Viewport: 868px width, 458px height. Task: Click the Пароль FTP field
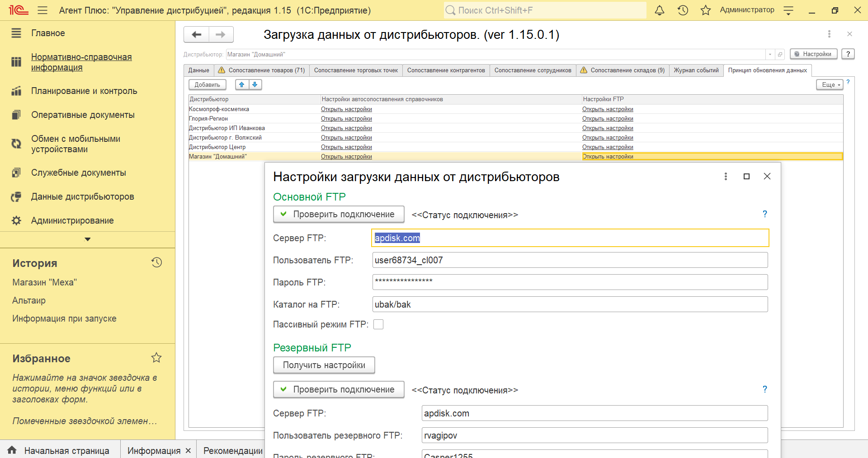click(x=570, y=282)
